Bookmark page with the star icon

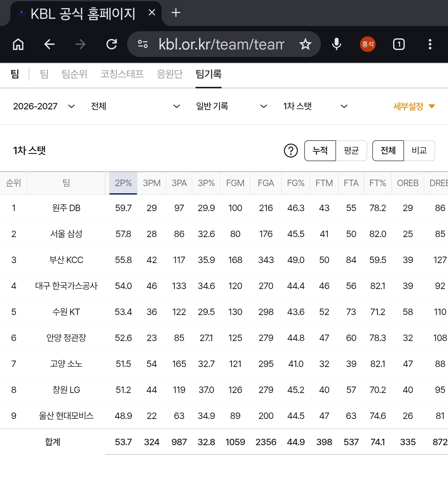(x=305, y=45)
